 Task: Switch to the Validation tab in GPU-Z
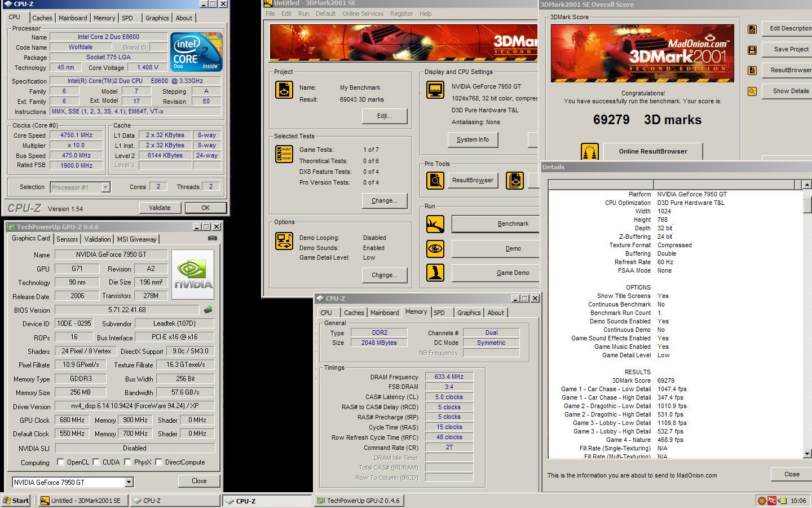[x=98, y=239]
